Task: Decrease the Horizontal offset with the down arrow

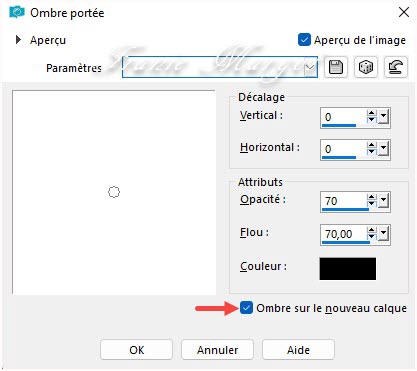Action: click(x=371, y=152)
